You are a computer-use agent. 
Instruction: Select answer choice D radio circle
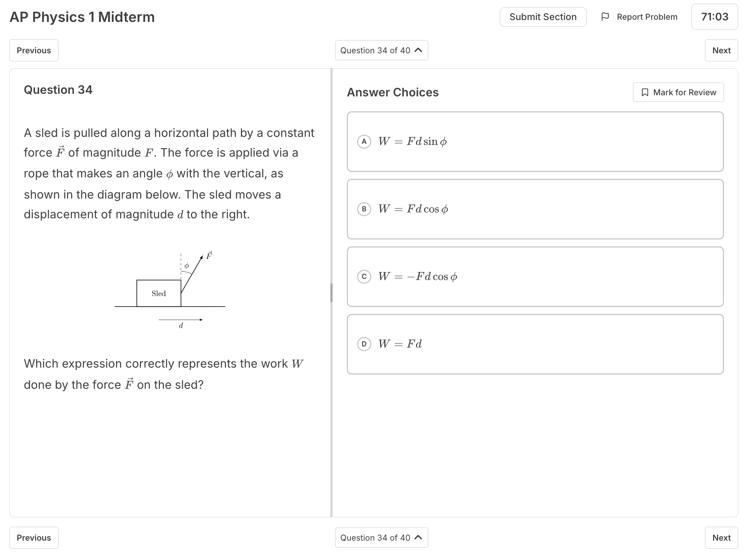[364, 344]
